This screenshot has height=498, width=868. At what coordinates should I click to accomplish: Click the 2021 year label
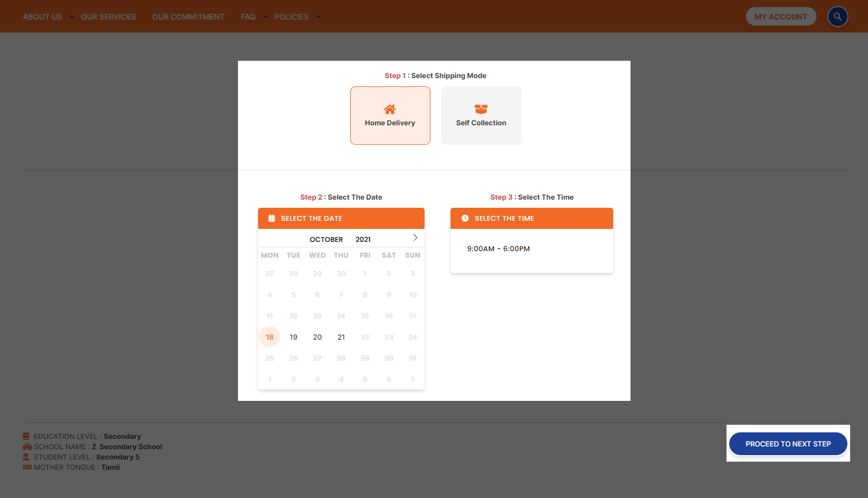[363, 239]
